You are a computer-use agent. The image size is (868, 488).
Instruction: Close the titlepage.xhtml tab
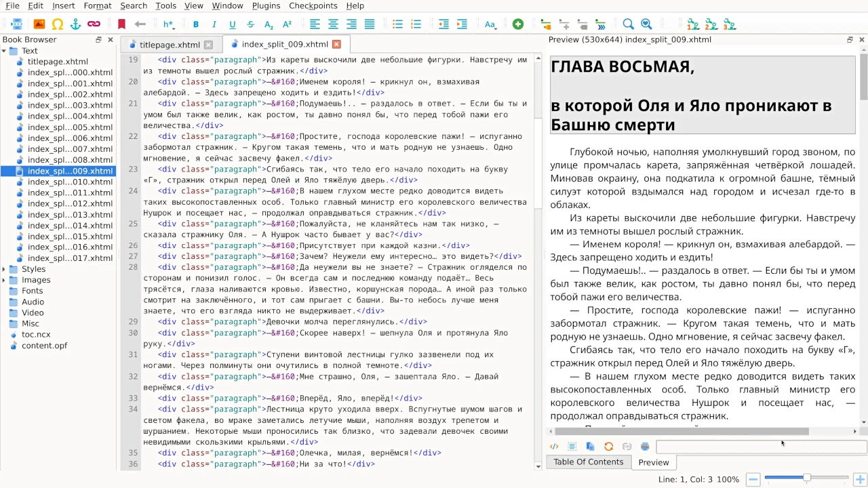tap(208, 45)
